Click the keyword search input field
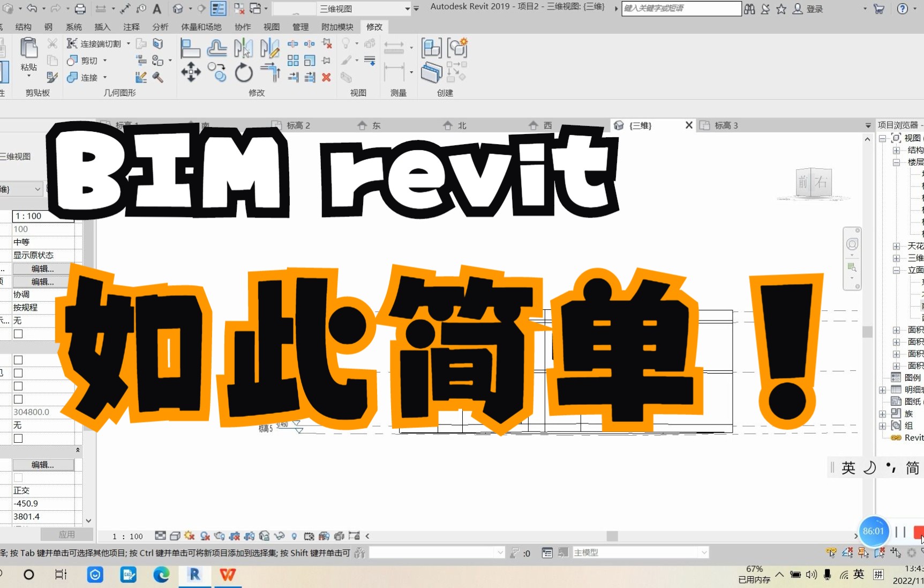 (x=681, y=9)
